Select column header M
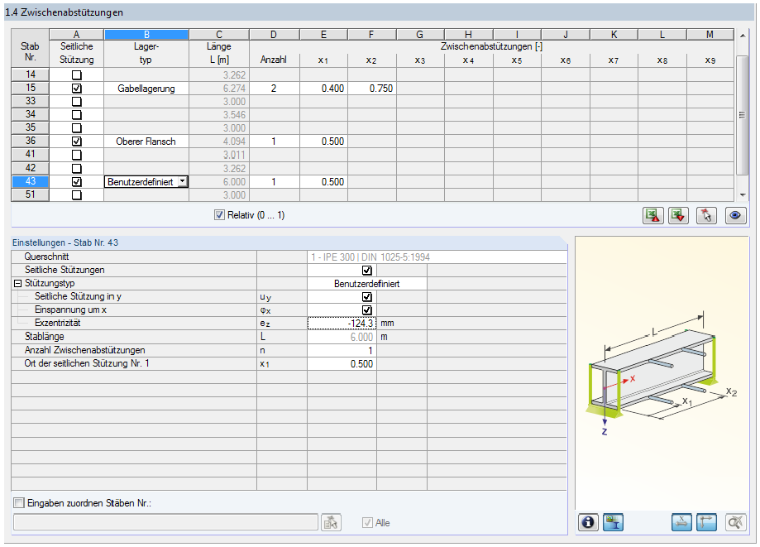 point(710,34)
